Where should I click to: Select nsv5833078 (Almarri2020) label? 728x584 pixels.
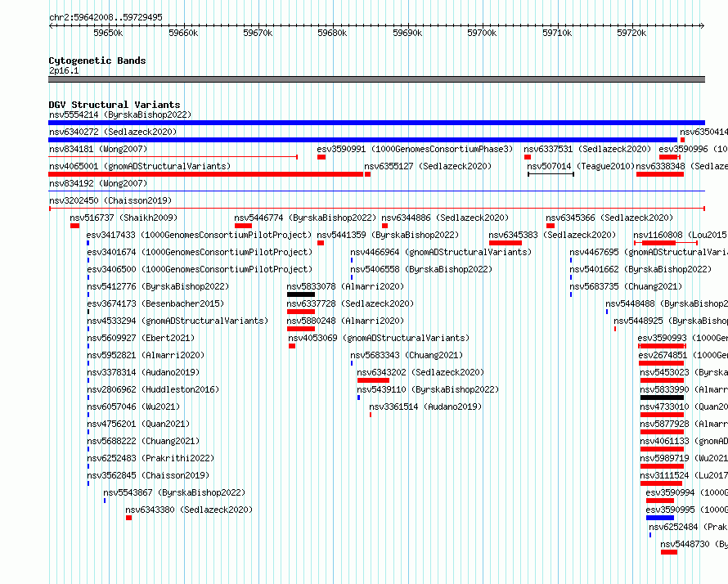tap(345, 286)
